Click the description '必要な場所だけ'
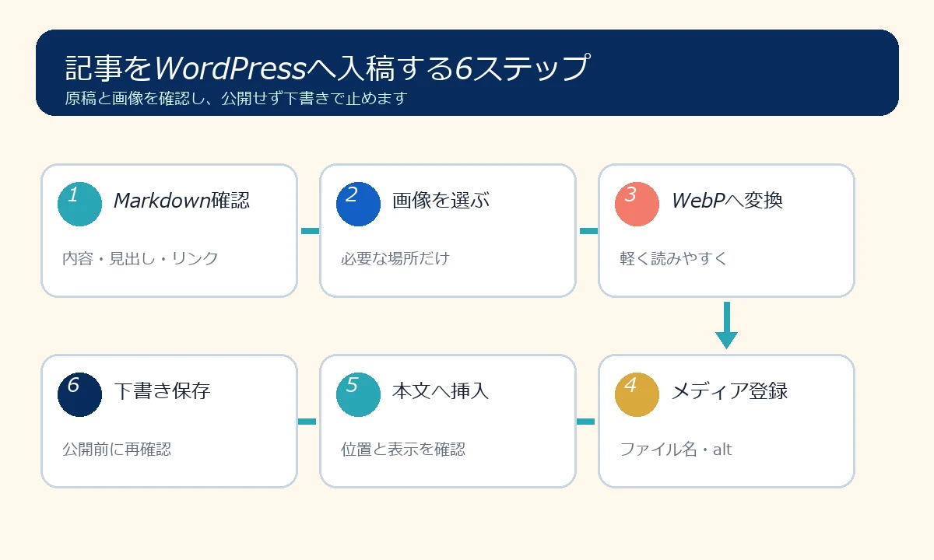Image resolution: width=934 pixels, height=560 pixels. click(395, 258)
